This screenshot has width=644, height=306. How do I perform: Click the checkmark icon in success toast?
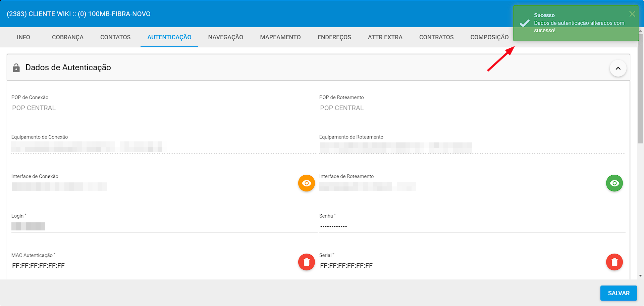pyautogui.click(x=524, y=23)
